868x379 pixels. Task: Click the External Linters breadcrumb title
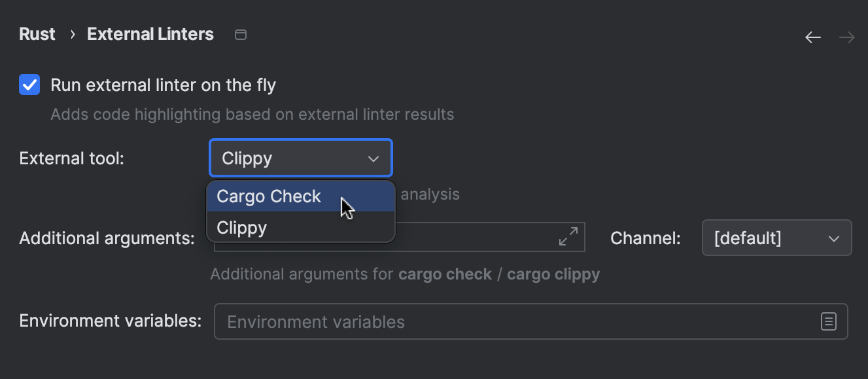coord(150,34)
